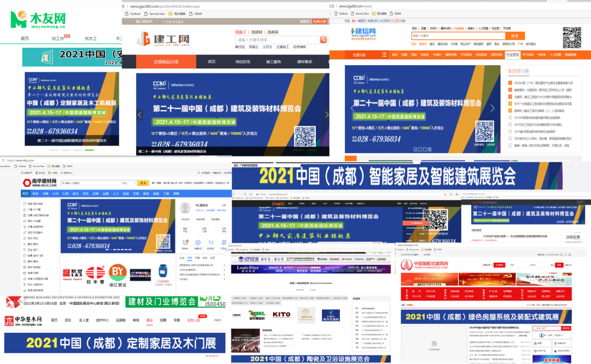Switch to the 行业资讯 tab on 建信网

pyautogui.click(x=513, y=55)
